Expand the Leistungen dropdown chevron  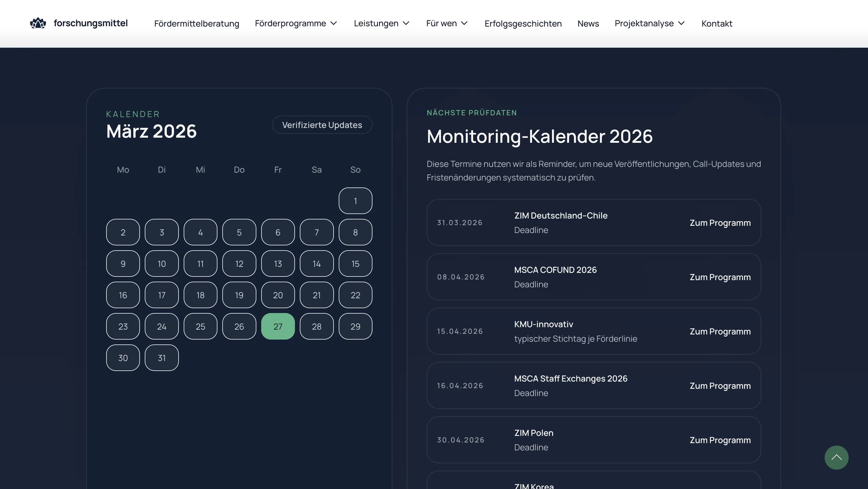(406, 23)
